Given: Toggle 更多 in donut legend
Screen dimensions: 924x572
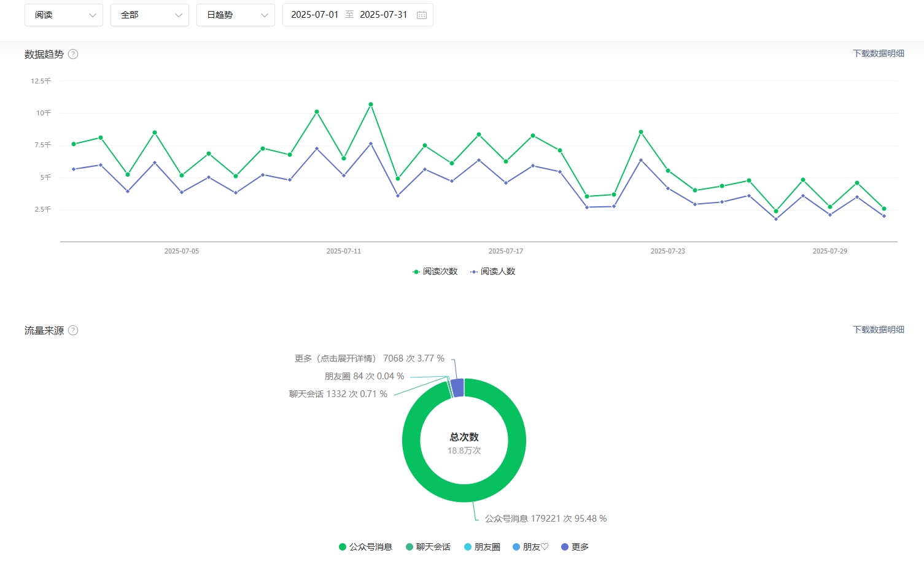Looking at the screenshot, I should pos(575,547).
